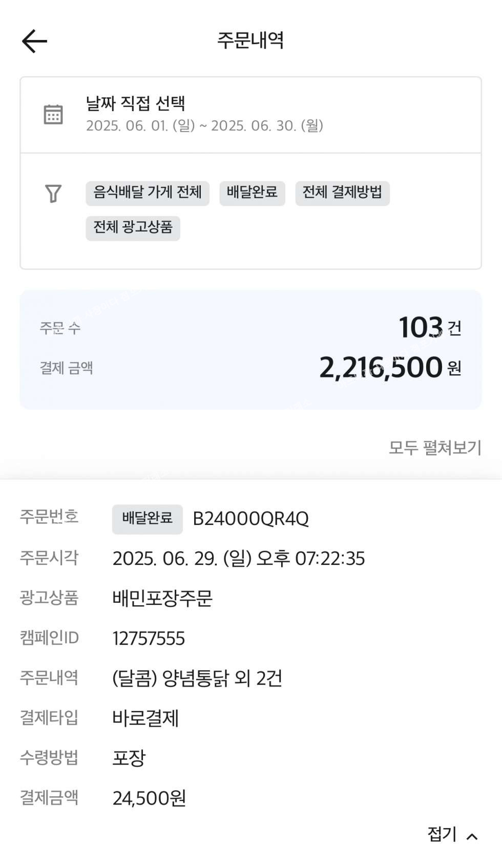502x868 pixels.
Task: Tap the 전체 광고상품 filter chip
Action: tap(133, 228)
